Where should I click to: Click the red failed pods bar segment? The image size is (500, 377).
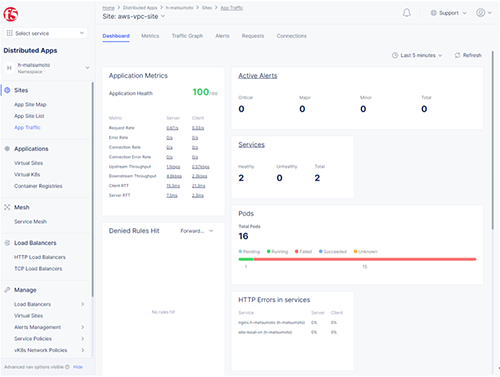pyautogui.click(x=365, y=259)
